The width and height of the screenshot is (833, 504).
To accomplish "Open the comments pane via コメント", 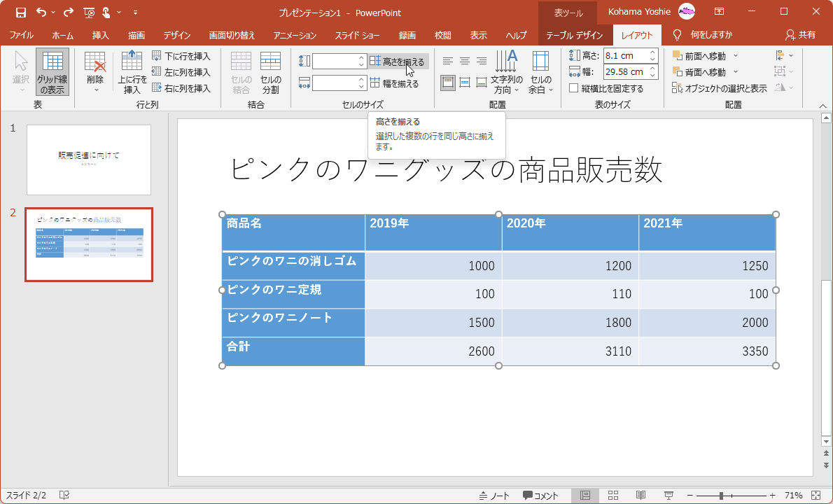I will pyautogui.click(x=541, y=494).
